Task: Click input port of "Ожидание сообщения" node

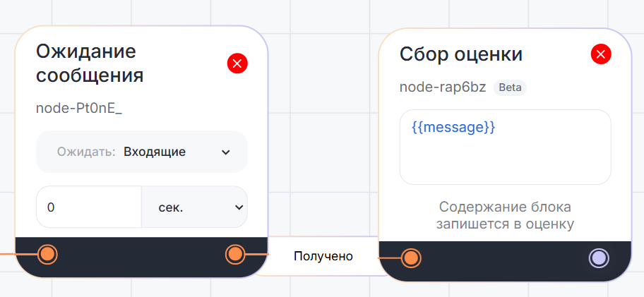Action: (47, 254)
